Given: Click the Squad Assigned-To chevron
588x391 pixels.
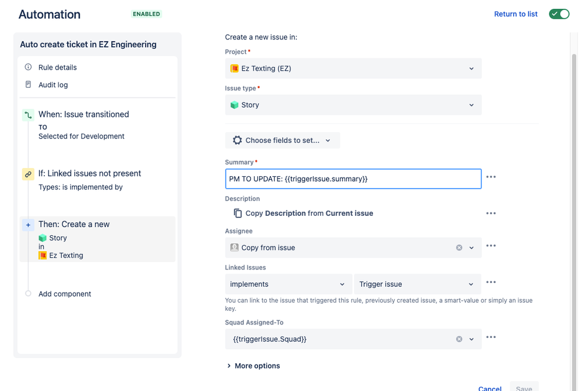Looking at the screenshot, I should pyautogui.click(x=471, y=339).
